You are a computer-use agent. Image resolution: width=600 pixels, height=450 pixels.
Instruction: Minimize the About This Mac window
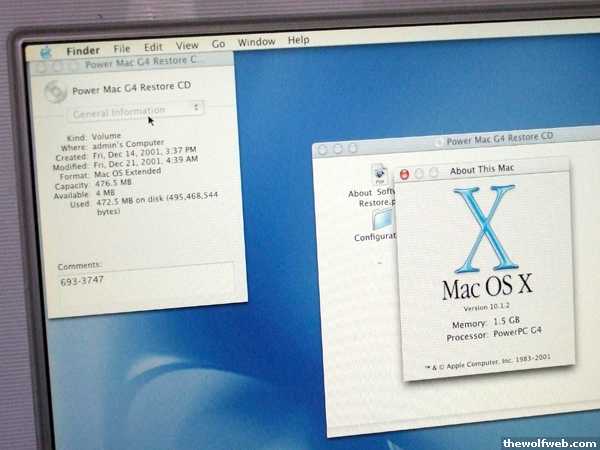419,173
